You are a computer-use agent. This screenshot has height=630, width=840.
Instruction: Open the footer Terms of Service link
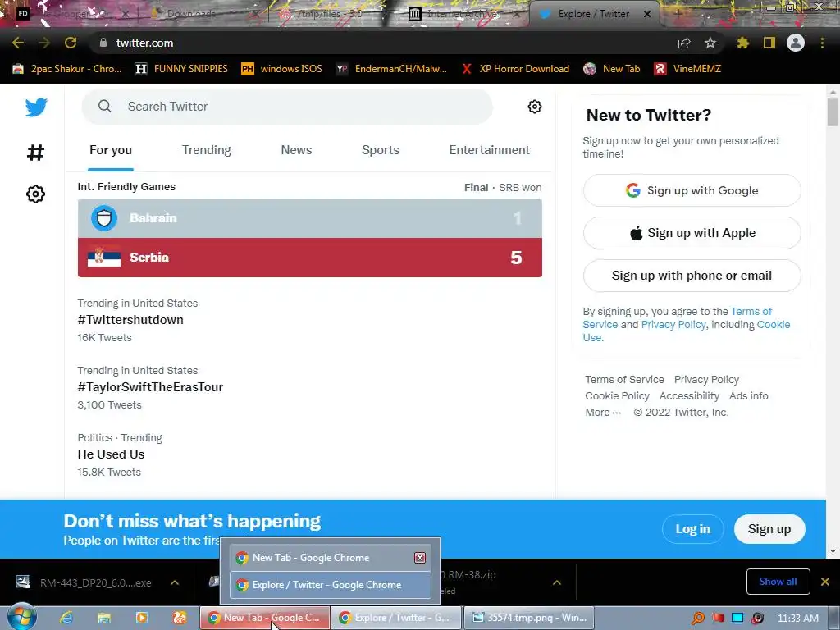[x=624, y=379]
